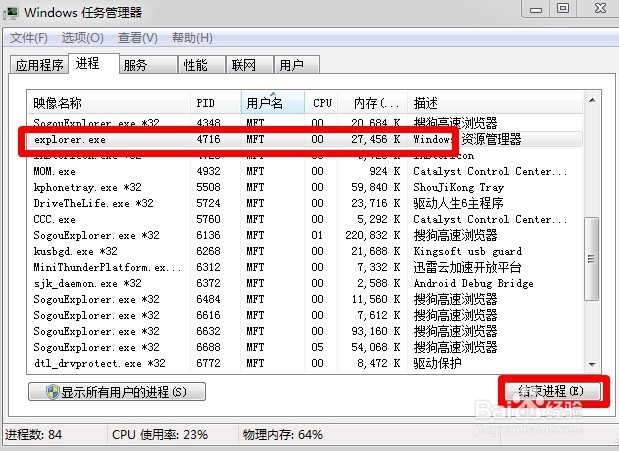619x451 pixels.
Task: Select the kusbgd.exe *32 process
Action: [304, 251]
